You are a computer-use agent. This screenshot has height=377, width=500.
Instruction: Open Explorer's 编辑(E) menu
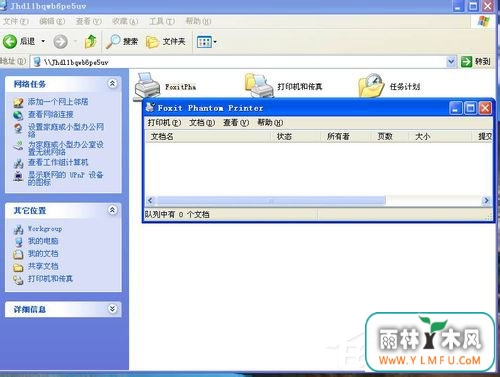(x=52, y=21)
